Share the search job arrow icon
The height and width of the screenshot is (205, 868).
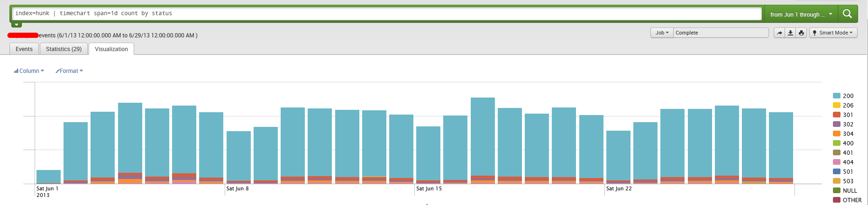[779, 33]
